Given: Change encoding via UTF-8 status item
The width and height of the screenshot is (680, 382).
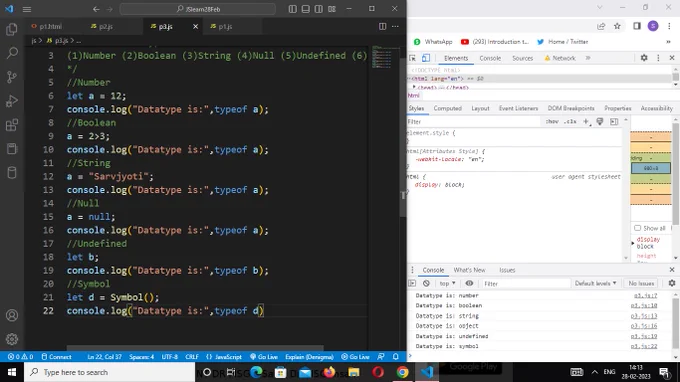Looking at the screenshot, I should click(x=170, y=357).
